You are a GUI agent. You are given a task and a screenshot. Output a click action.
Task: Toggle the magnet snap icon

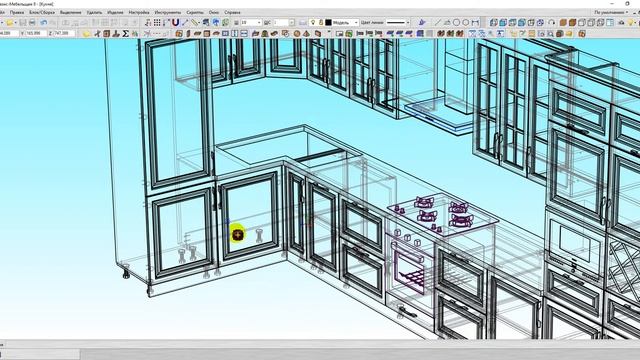176,22
